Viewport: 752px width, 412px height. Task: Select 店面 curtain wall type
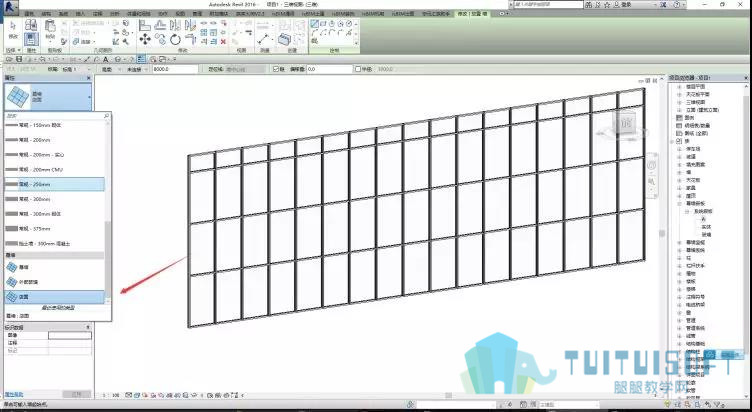point(54,297)
